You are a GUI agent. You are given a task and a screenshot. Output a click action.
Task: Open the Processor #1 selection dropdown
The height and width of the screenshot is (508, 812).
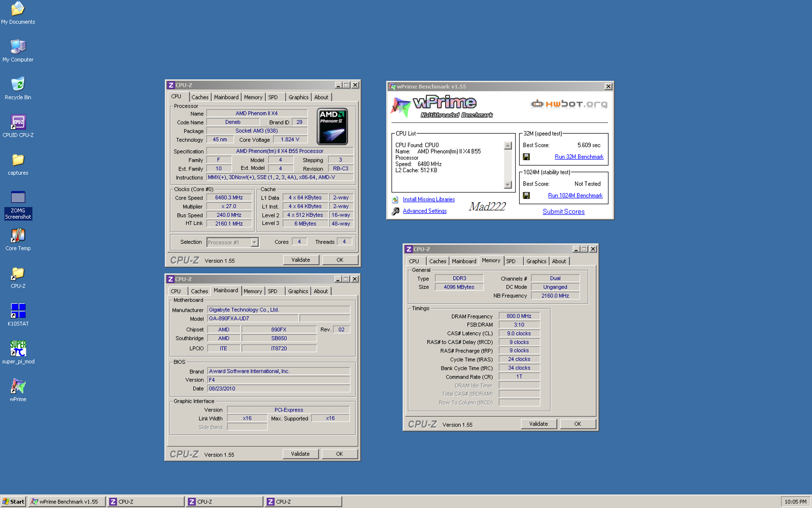[254, 242]
